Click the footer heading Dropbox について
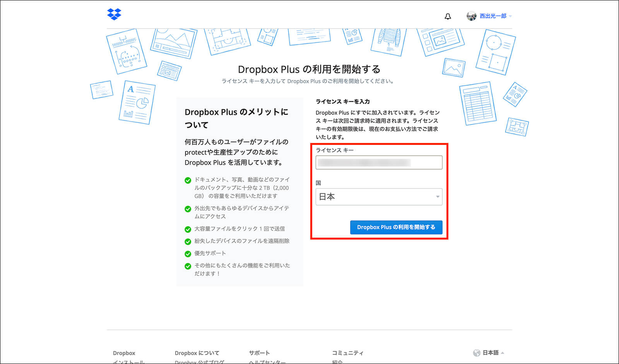Viewport: 619px width, 364px height. pos(197,353)
